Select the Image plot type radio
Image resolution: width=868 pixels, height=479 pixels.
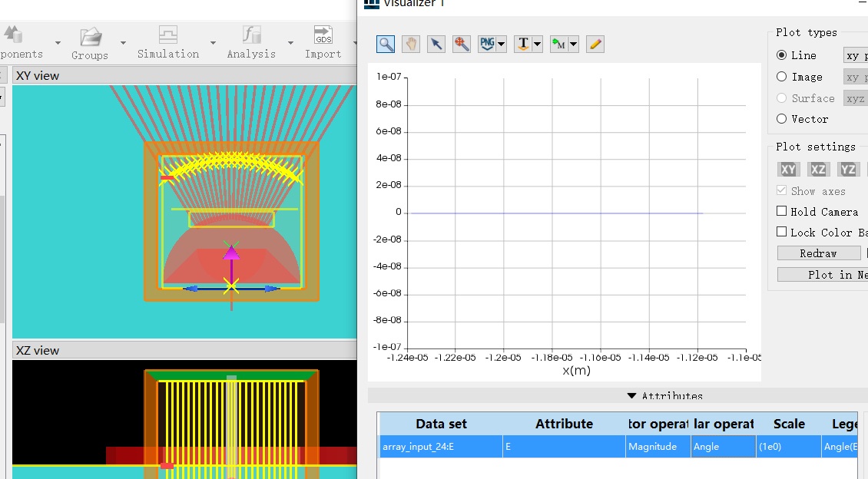coord(782,77)
